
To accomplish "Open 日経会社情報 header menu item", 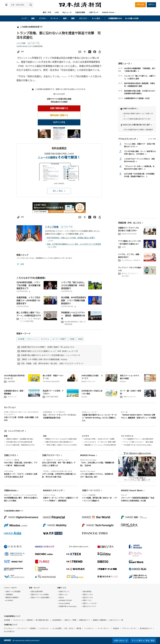I will coord(80,12).
